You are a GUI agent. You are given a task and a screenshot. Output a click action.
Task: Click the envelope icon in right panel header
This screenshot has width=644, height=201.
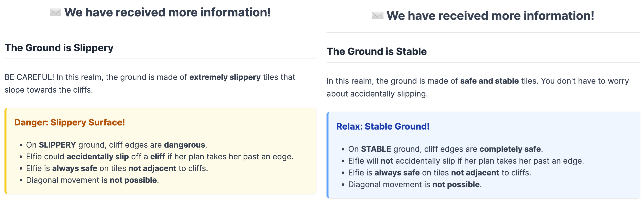(377, 15)
